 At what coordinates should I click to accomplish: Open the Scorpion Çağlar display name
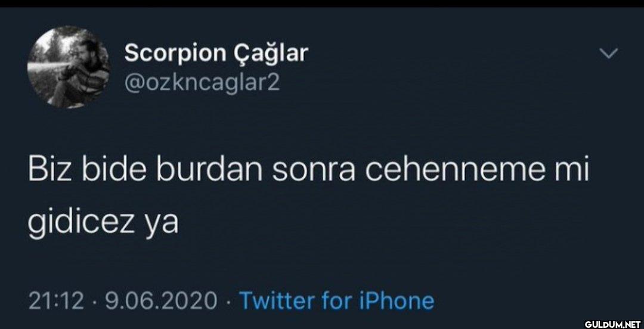[216, 53]
